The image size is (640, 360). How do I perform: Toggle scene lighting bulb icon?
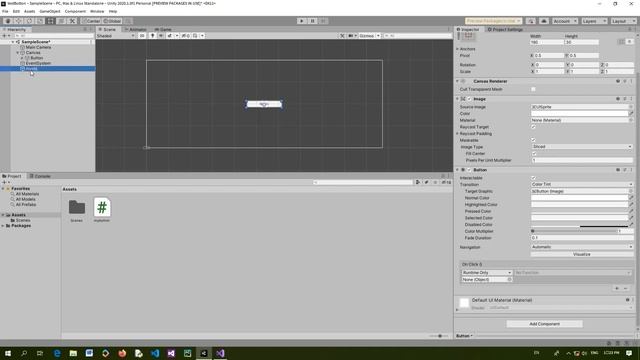click(x=152, y=36)
